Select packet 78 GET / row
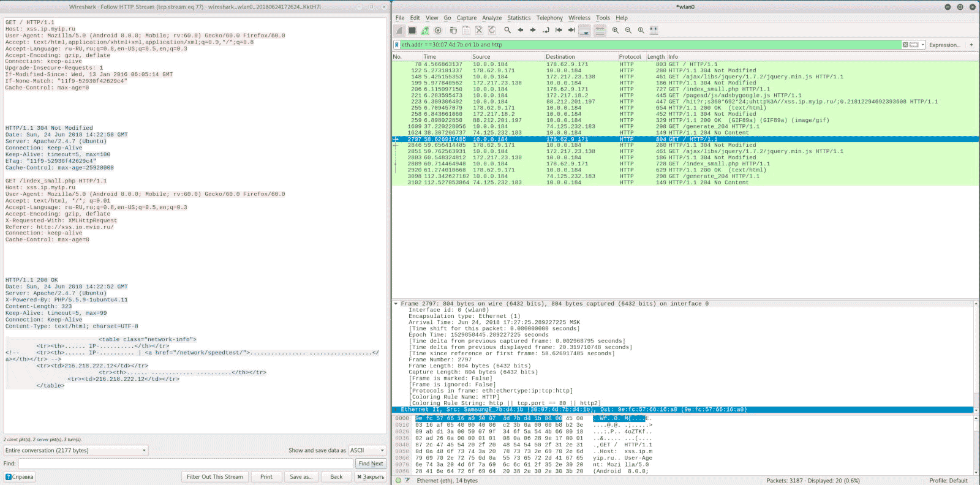This screenshot has width=980, height=485. click(x=685, y=64)
